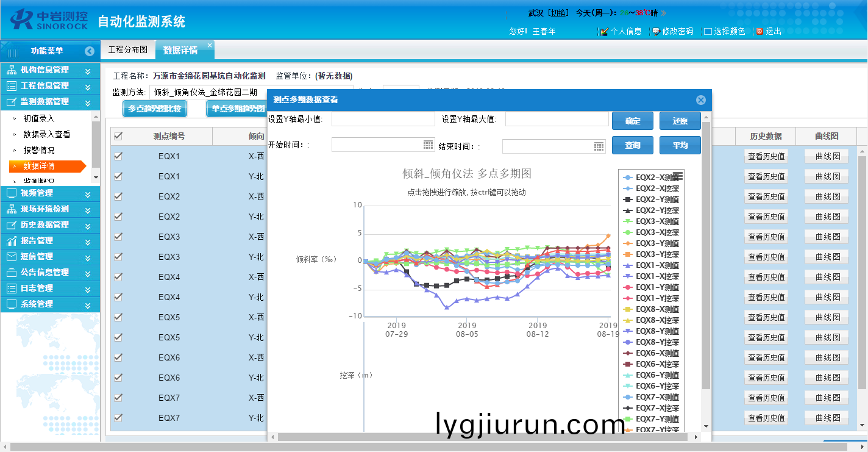Click the 设置Y轴最小值 input field

(x=383, y=120)
